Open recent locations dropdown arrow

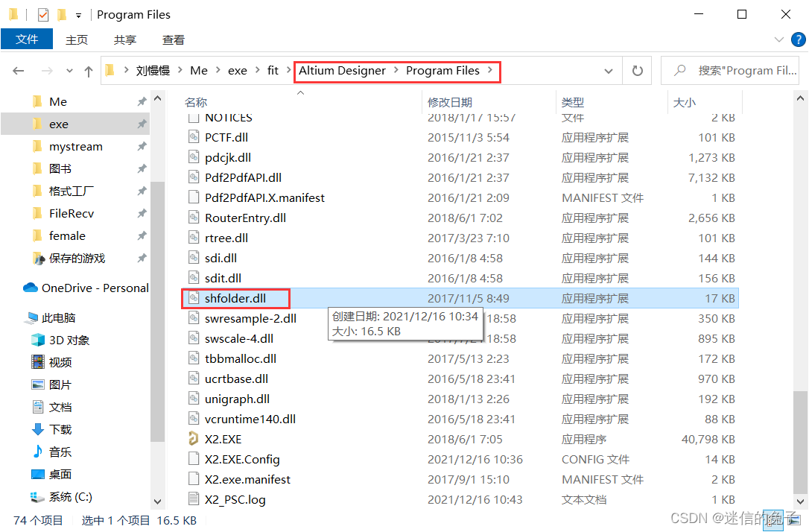70,71
